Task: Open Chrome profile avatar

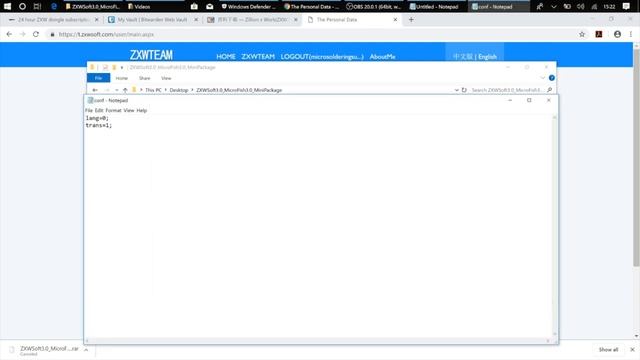Action: [617, 34]
